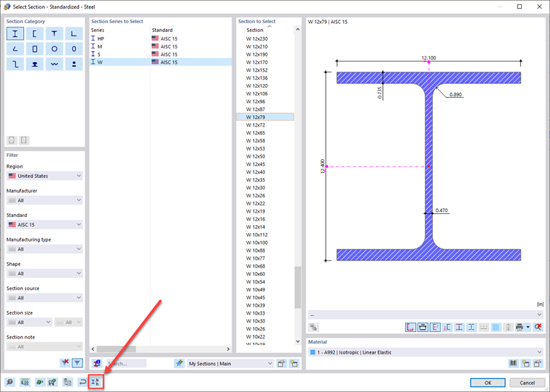Select the Z-section category icon

[x=15, y=64]
